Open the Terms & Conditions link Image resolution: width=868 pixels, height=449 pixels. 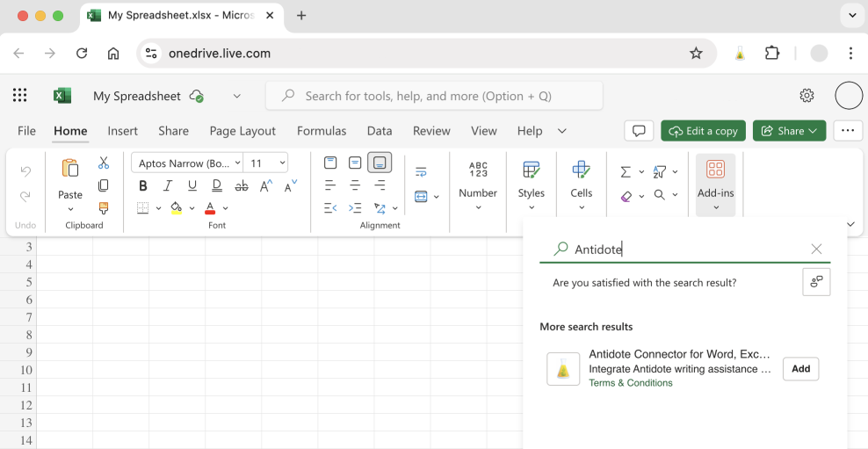[630, 383]
